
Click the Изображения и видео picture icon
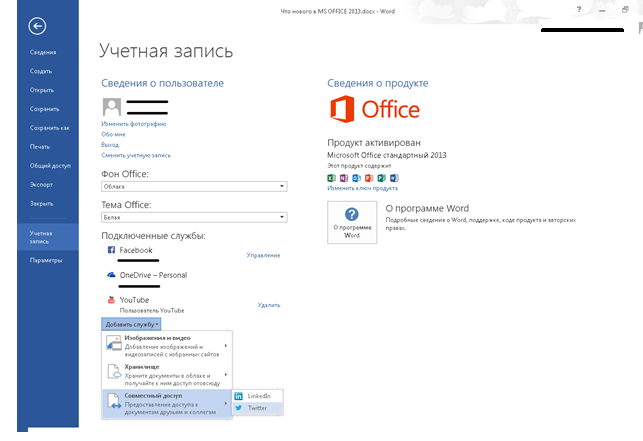114,343
